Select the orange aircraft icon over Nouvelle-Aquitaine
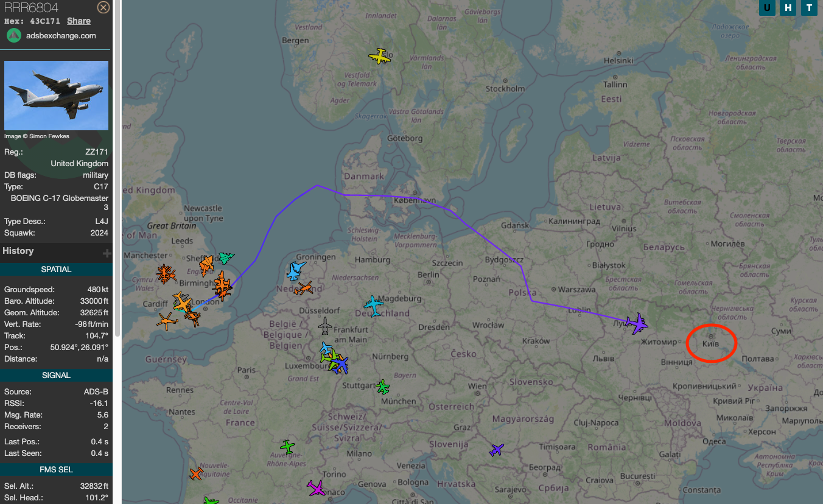Image resolution: width=823 pixels, height=504 pixels. click(196, 473)
